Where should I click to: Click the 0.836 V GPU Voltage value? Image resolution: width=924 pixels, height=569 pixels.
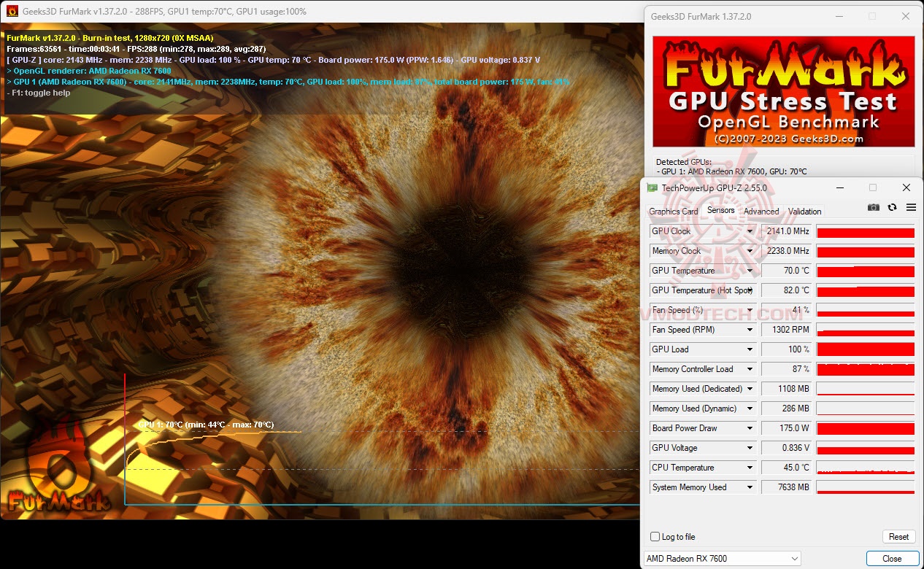(787, 448)
